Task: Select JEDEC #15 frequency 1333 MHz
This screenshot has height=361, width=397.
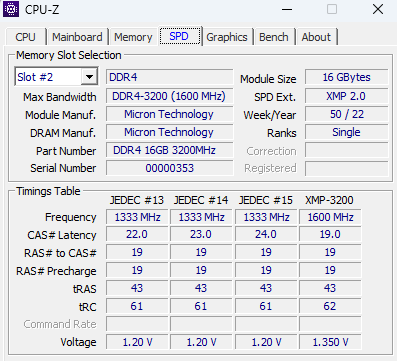Action: click(266, 217)
